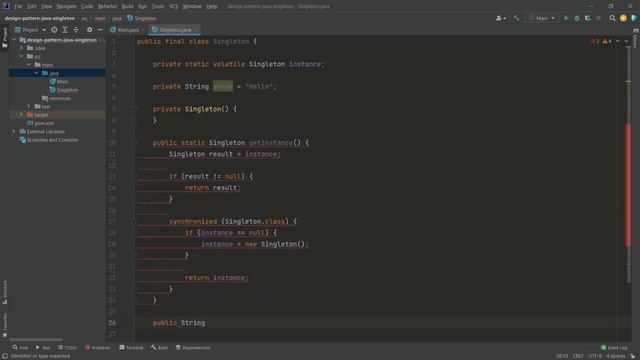Viewport: 640px width, 360px height.
Task: Open the Find tool window
Action: point(20,348)
